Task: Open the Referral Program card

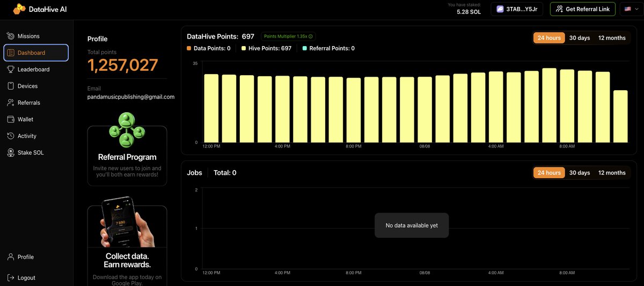Action: (x=127, y=156)
